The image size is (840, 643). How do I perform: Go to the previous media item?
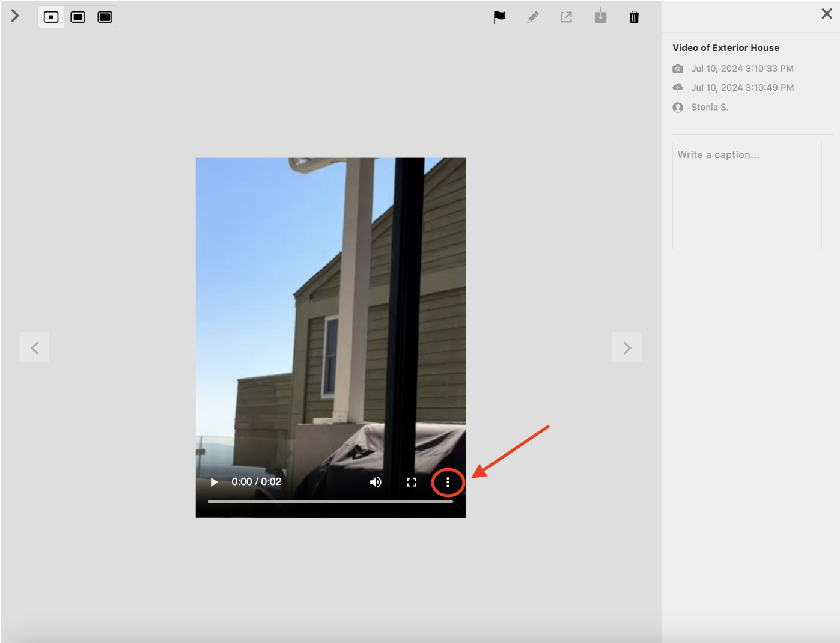(34, 347)
